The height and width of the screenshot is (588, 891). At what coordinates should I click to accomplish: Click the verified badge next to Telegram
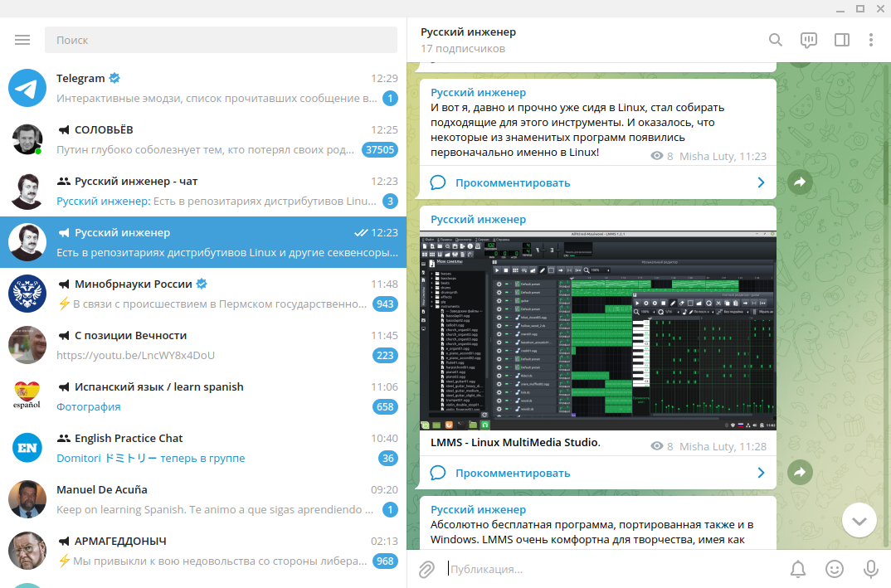coord(114,78)
